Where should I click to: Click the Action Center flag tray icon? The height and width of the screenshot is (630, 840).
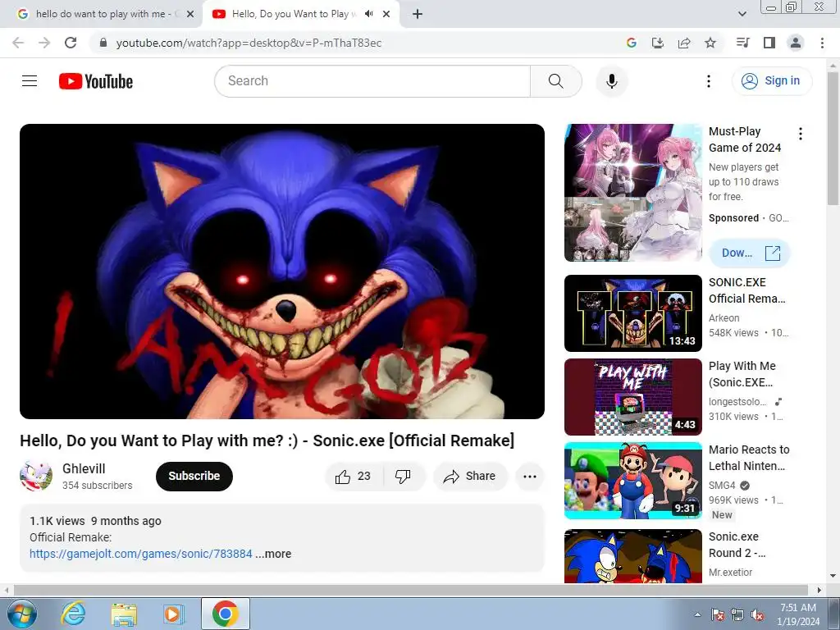coord(717,615)
